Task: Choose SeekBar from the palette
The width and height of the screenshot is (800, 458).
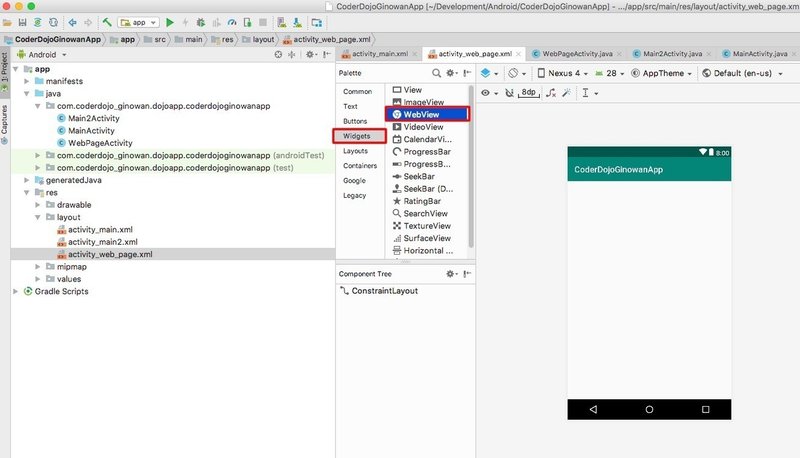Action: coord(414,176)
